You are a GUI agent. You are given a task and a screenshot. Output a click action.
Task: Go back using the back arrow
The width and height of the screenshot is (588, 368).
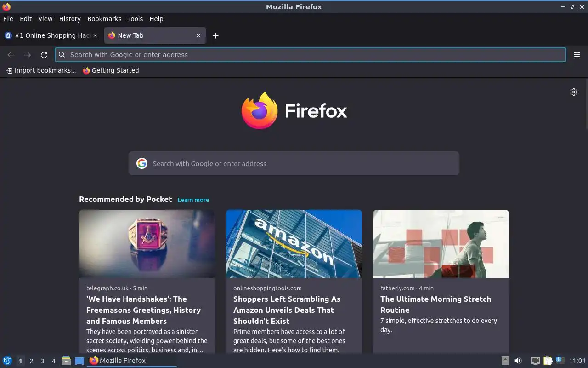tap(11, 55)
